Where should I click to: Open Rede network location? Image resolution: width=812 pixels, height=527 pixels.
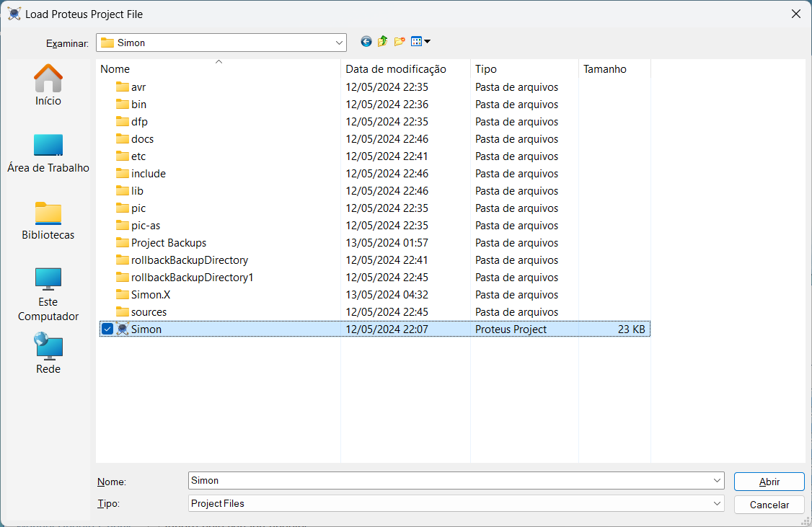[x=48, y=353]
